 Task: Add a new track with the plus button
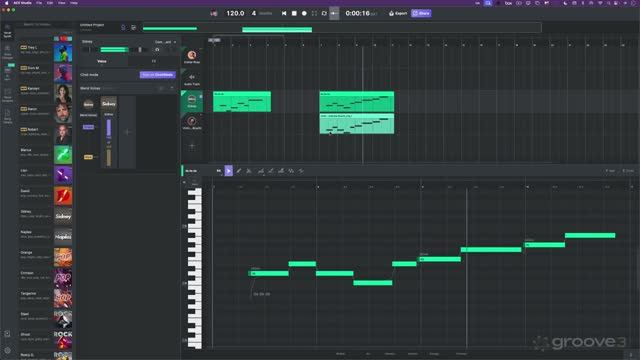192,146
